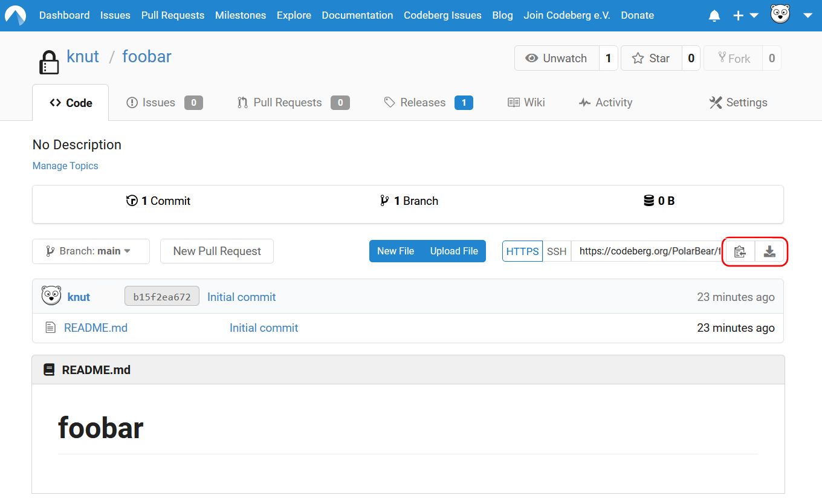Switch clone URL to SSH
The width and height of the screenshot is (822, 504).
(x=557, y=251)
